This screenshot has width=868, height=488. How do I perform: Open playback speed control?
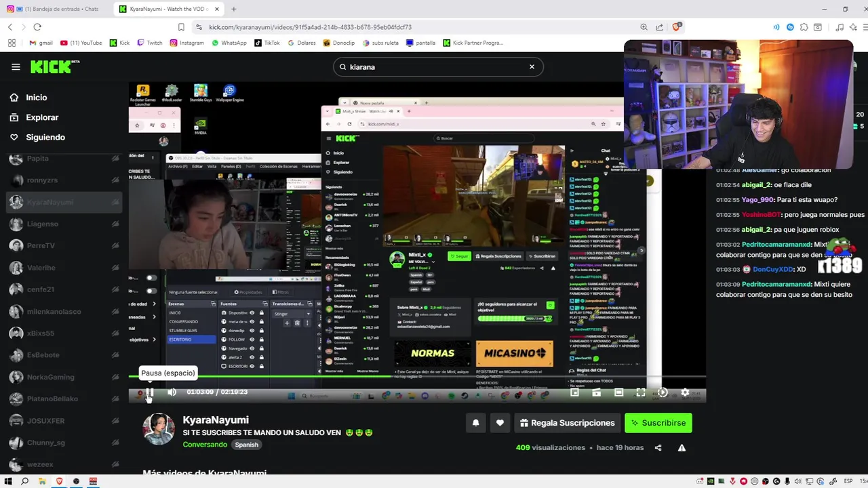coord(663,392)
